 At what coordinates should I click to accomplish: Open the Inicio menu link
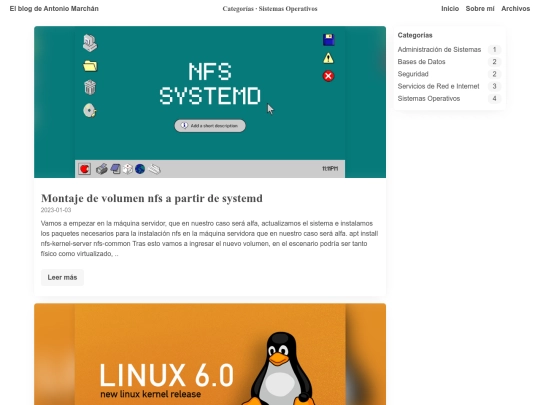tap(450, 9)
